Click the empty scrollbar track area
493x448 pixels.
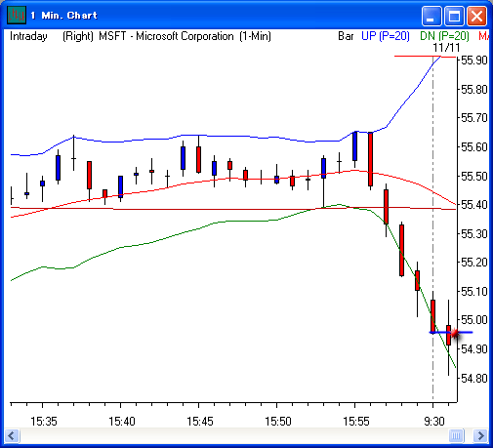coord(234,435)
